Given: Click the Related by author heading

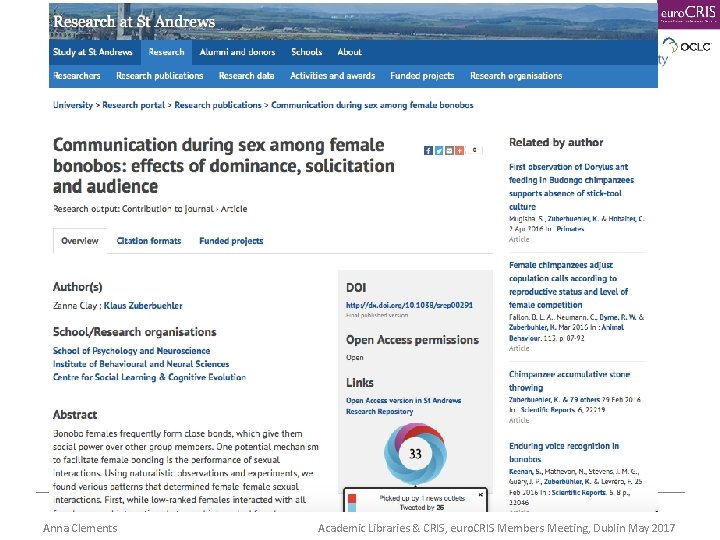Looking at the screenshot, I should [x=556, y=142].
